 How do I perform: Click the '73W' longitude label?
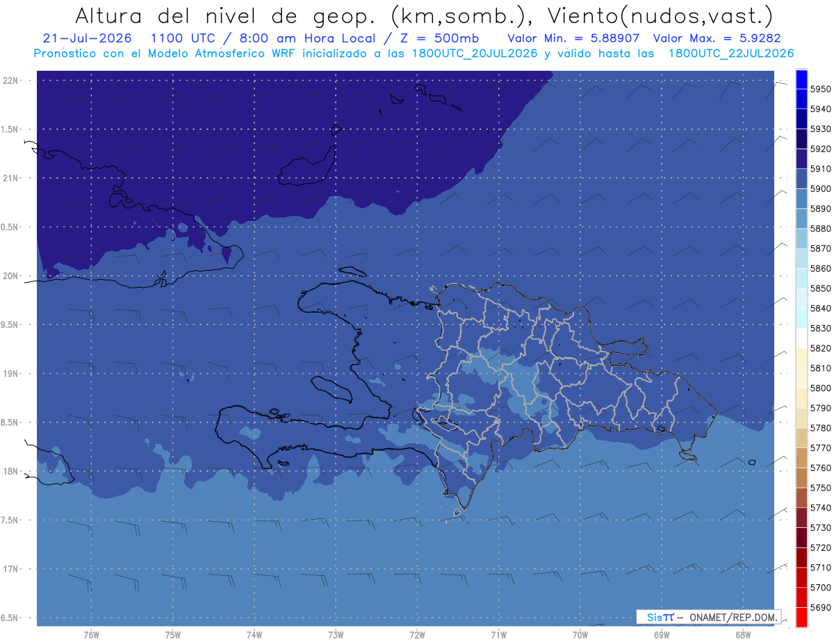[x=336, y=634]
